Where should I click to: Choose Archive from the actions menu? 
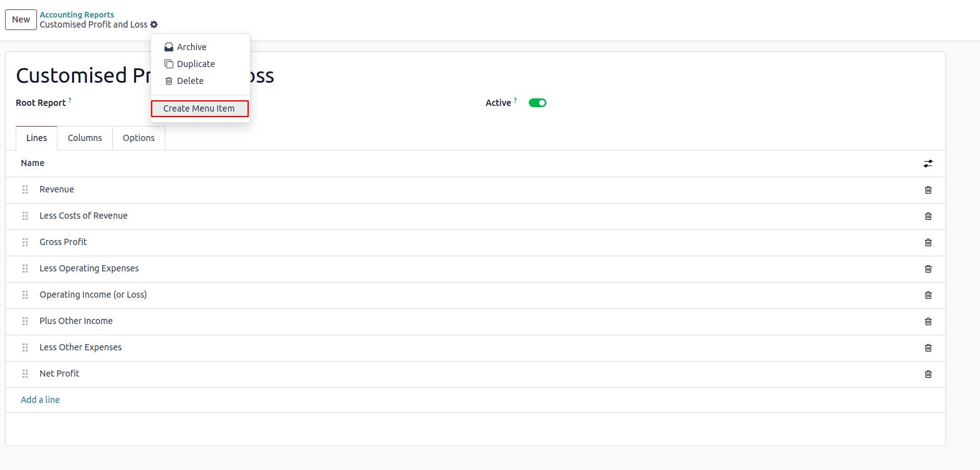tap(201, 47)
